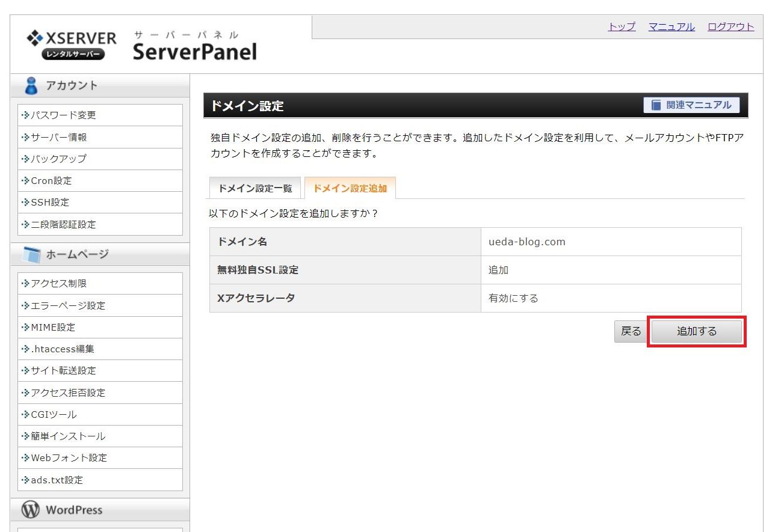Click the ドメイン名 row label

[242, 242]
